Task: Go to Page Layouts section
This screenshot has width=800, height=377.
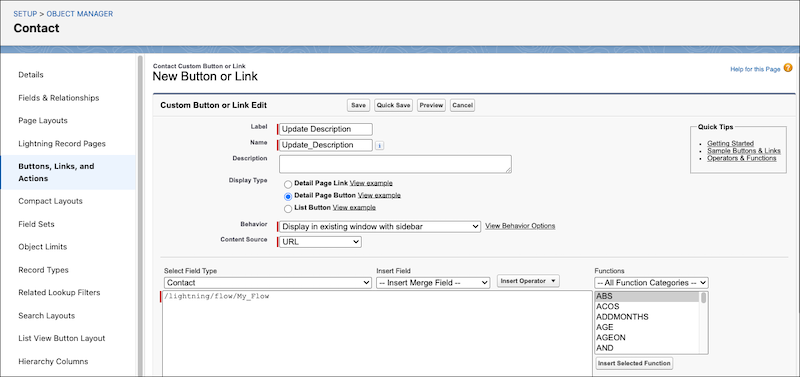Action: coord(43,120)
